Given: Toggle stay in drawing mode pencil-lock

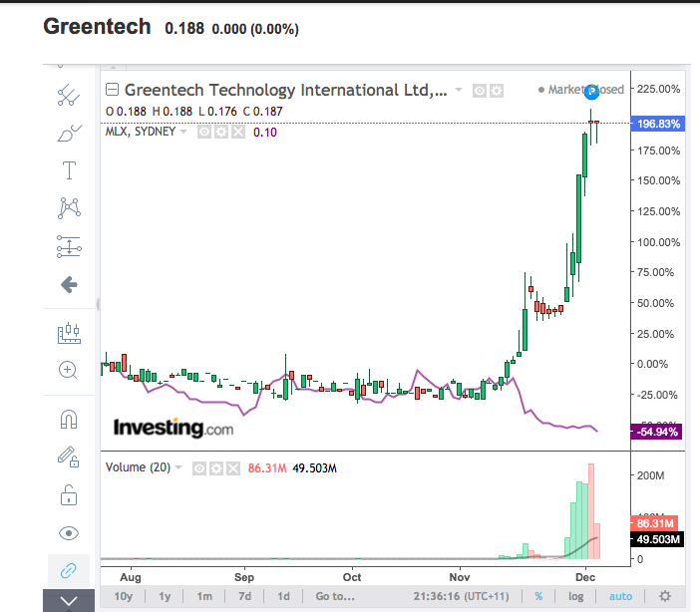Looking at the screenshot, I should point(68,457).
